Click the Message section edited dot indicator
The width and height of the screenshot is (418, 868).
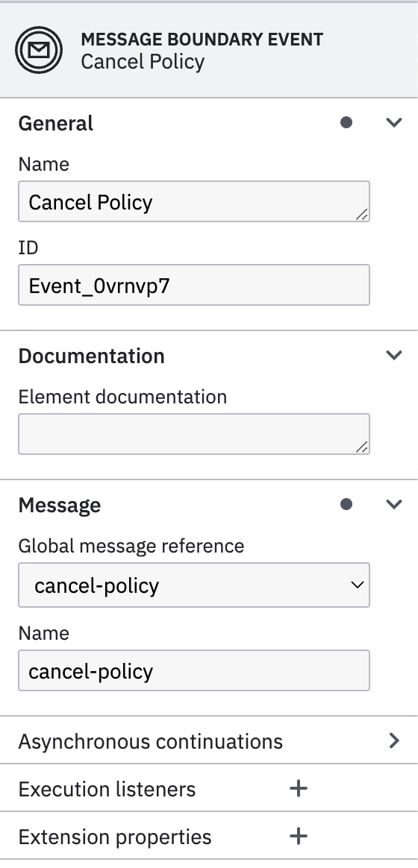[x=346, y=504]
